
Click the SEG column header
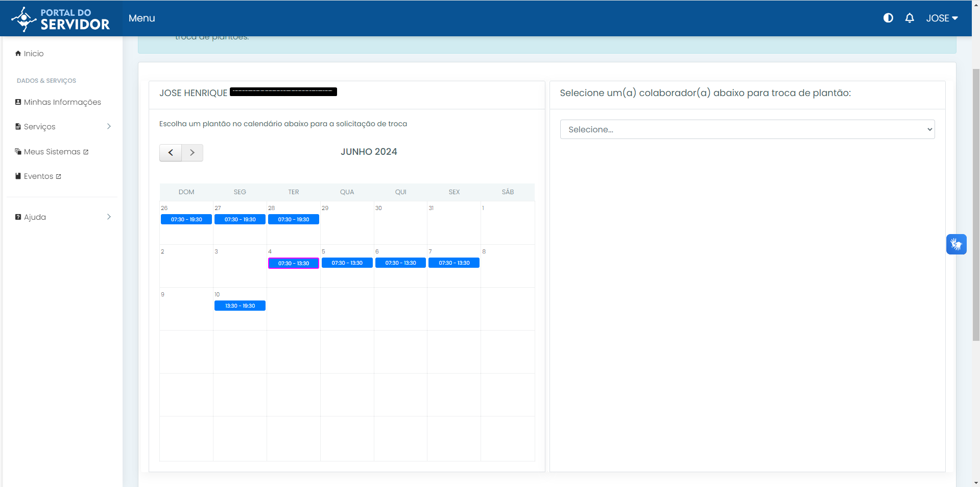click(240, 192)
